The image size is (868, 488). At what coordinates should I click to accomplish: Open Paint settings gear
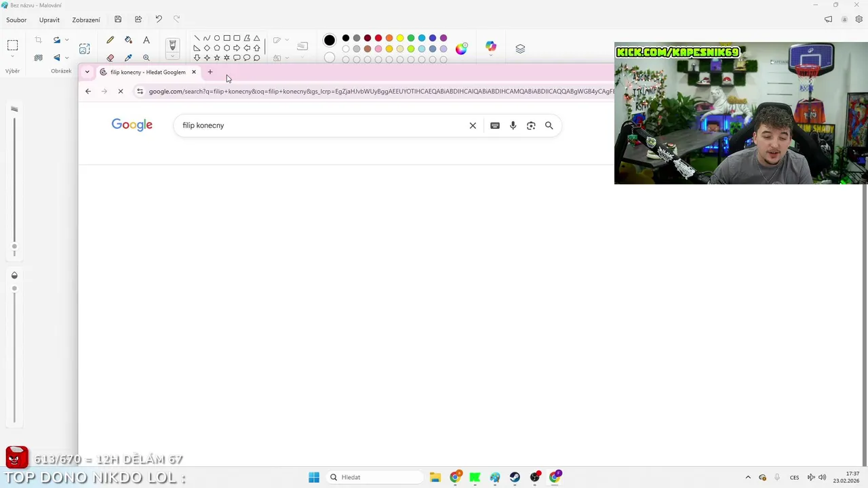(859, 20)
